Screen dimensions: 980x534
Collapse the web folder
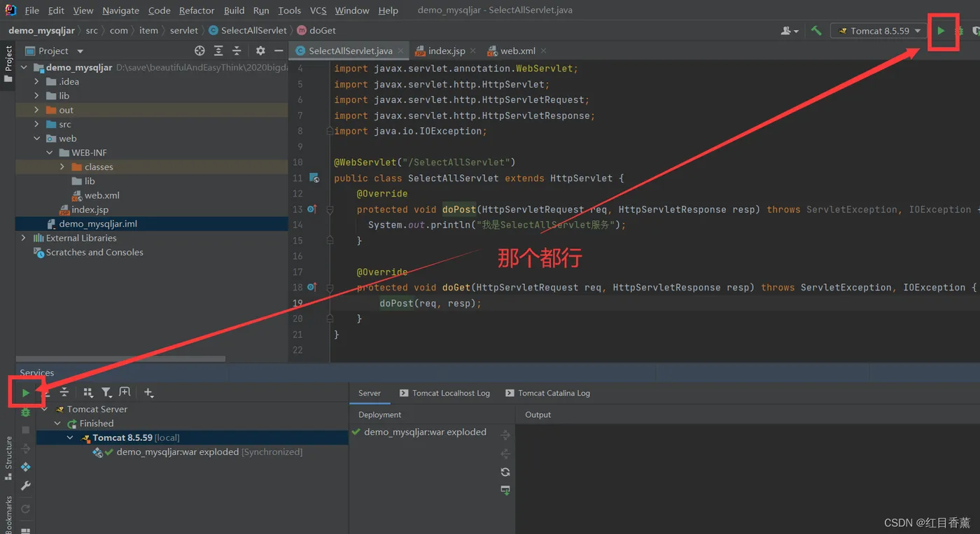click(36, 139)
